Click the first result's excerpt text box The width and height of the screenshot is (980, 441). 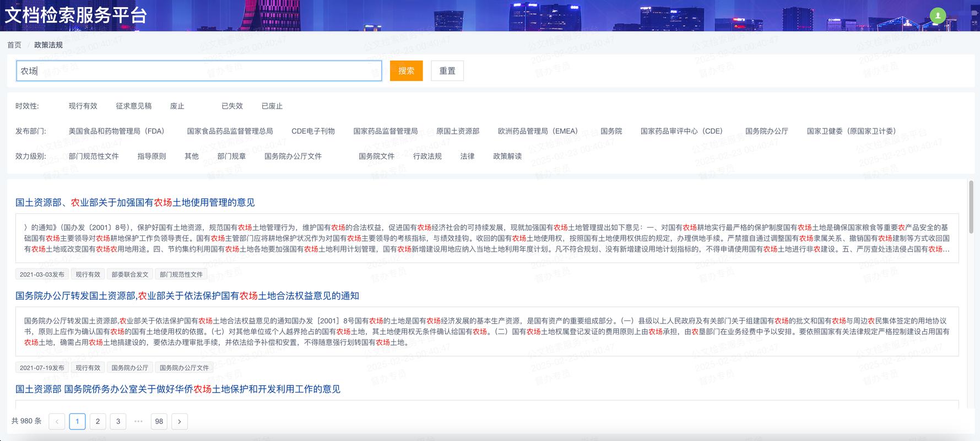point(487,238)
